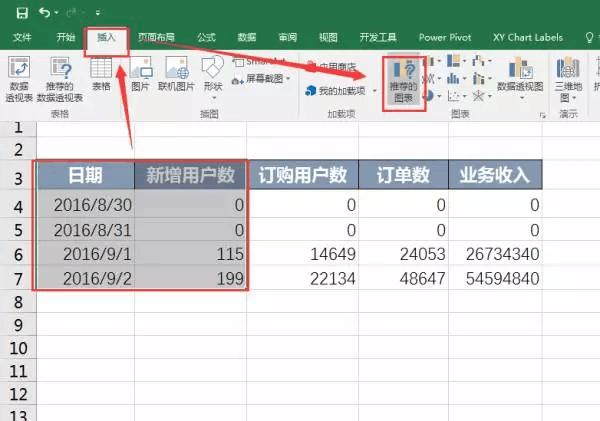Insert a surface or radar chart
Screen dimensions: 600x421
(x=478, y=96)
